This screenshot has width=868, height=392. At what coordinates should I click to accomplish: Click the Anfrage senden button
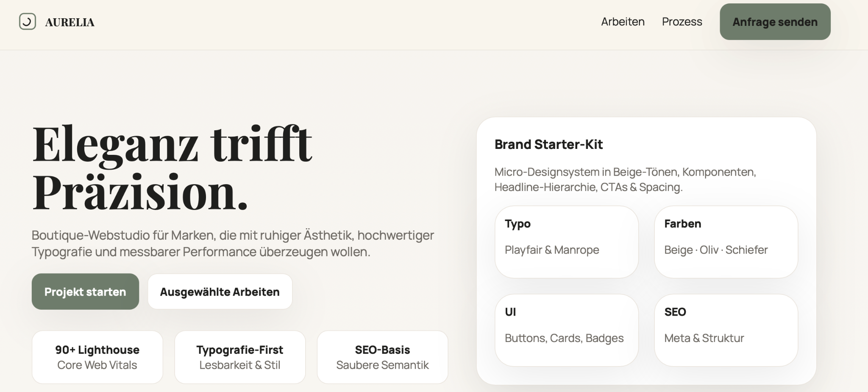(x=775, y=22)
